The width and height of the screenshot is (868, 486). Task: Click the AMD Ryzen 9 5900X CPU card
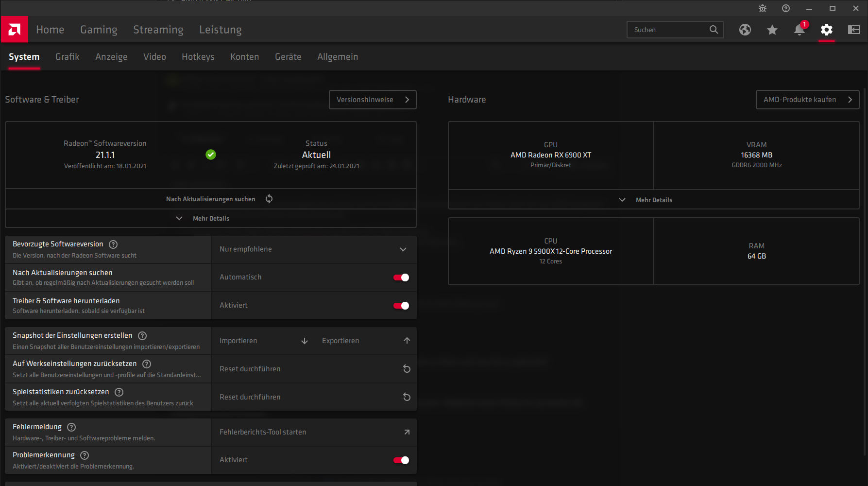point(551,251)
